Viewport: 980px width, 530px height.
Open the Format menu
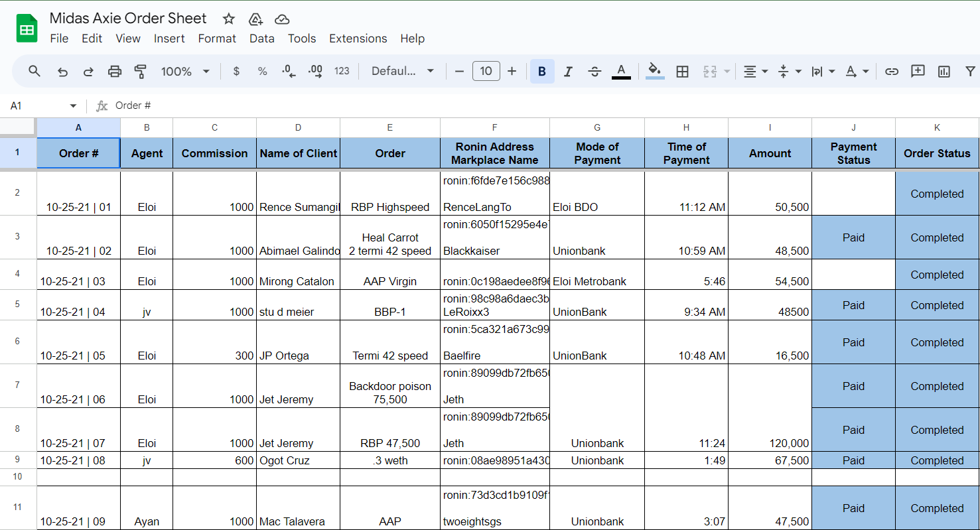click(217, 38)
